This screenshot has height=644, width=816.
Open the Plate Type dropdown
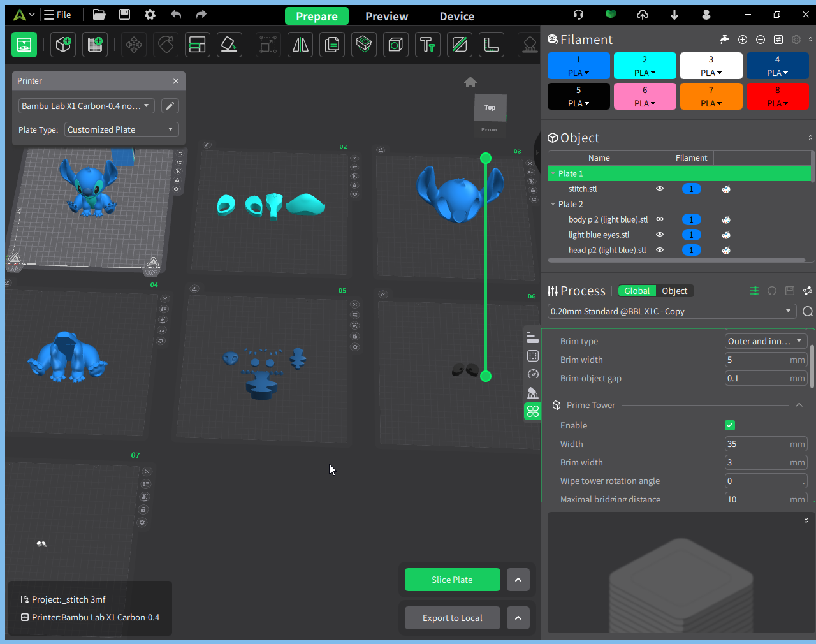(121, 129)
